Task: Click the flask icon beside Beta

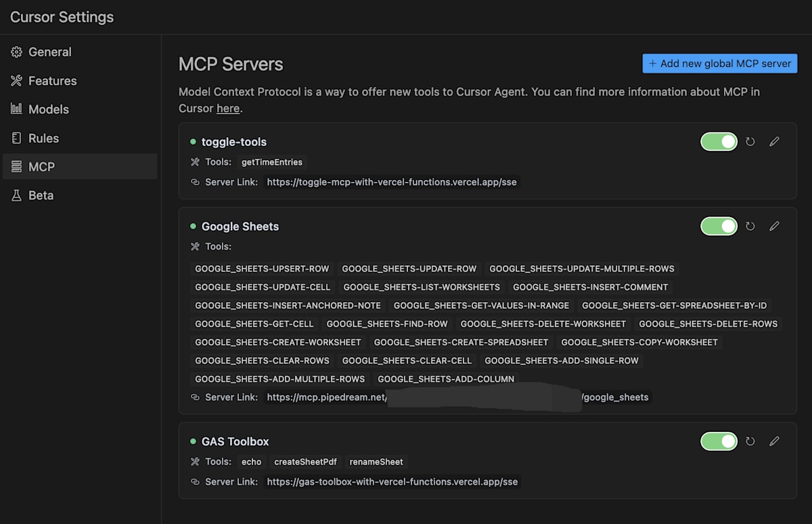Action: 16,195
